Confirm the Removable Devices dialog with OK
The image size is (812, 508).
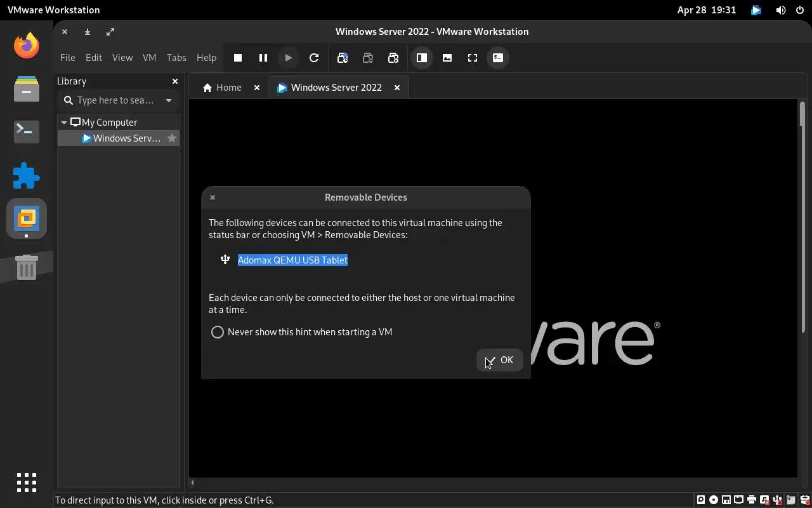tap(499, 360)
